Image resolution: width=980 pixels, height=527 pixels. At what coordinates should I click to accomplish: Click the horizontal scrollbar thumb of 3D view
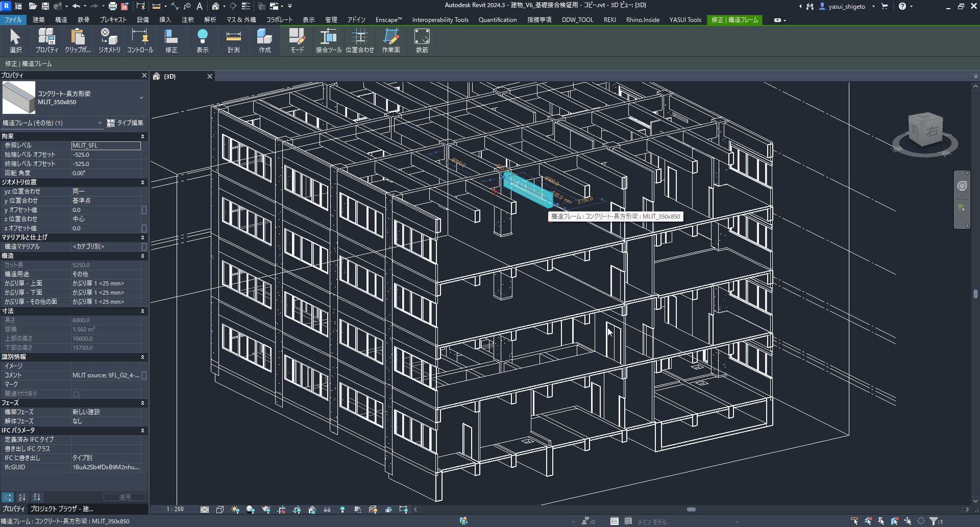coord(691,510)
